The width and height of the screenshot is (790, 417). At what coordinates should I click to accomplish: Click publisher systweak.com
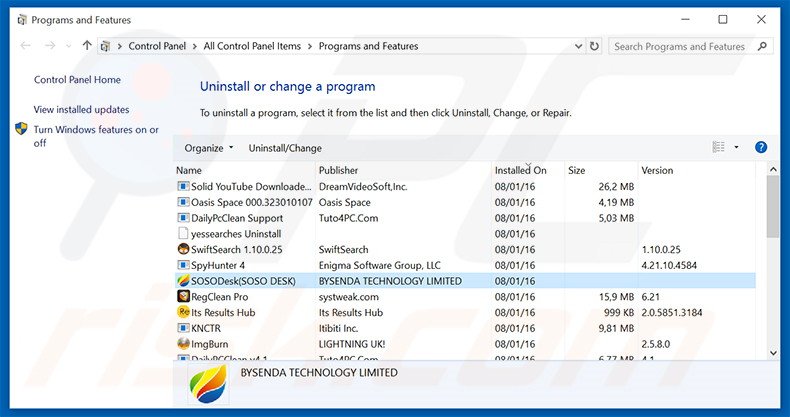(349, 297)
